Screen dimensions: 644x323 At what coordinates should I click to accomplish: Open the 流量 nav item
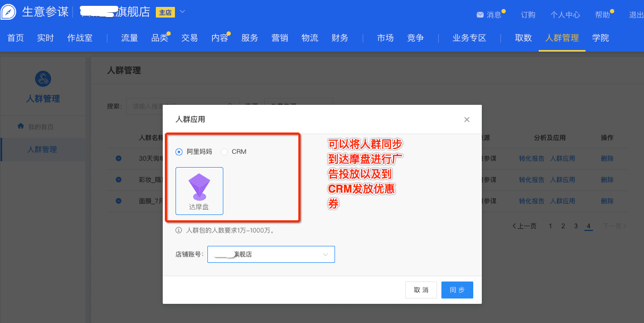(x=129, y=38)
